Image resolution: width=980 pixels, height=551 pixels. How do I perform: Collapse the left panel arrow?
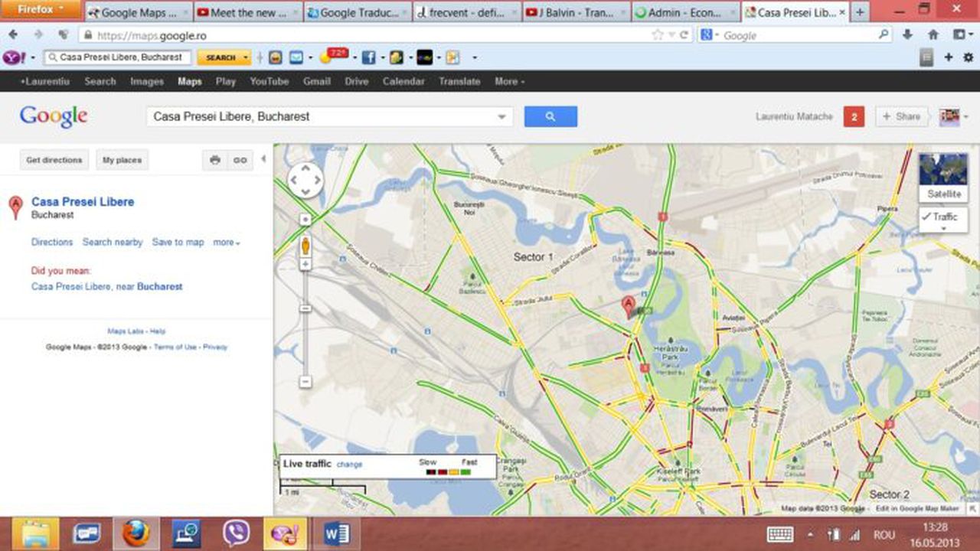[x=263, y=159]
